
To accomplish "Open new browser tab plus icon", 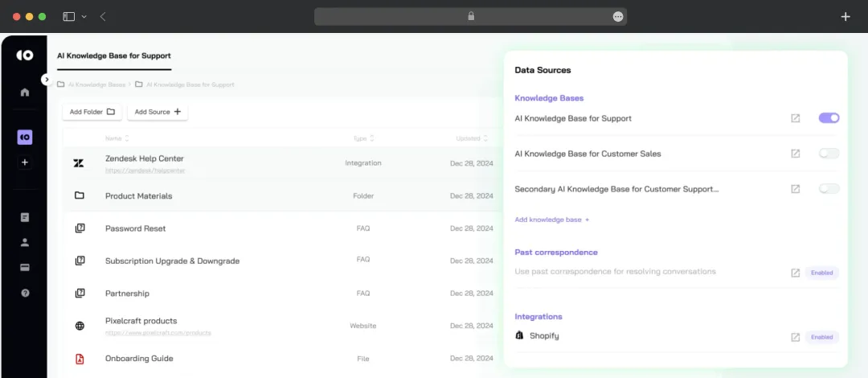I will click(x=845, y=17).
